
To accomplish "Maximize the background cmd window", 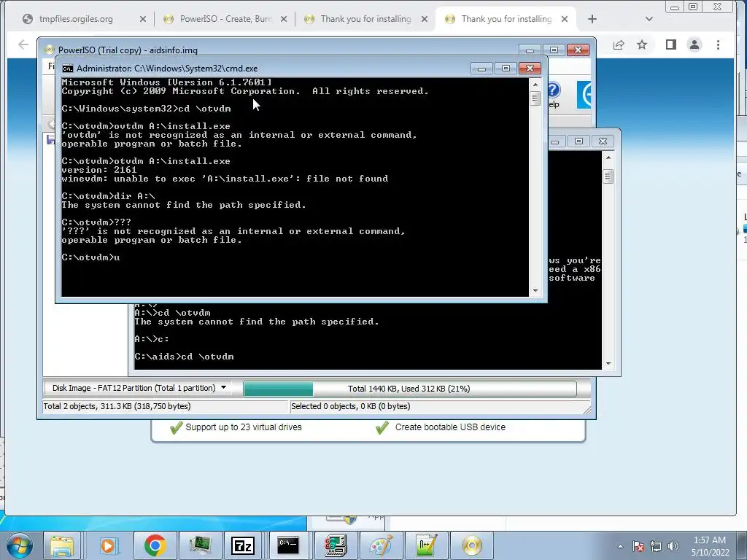I will [578, 141].
